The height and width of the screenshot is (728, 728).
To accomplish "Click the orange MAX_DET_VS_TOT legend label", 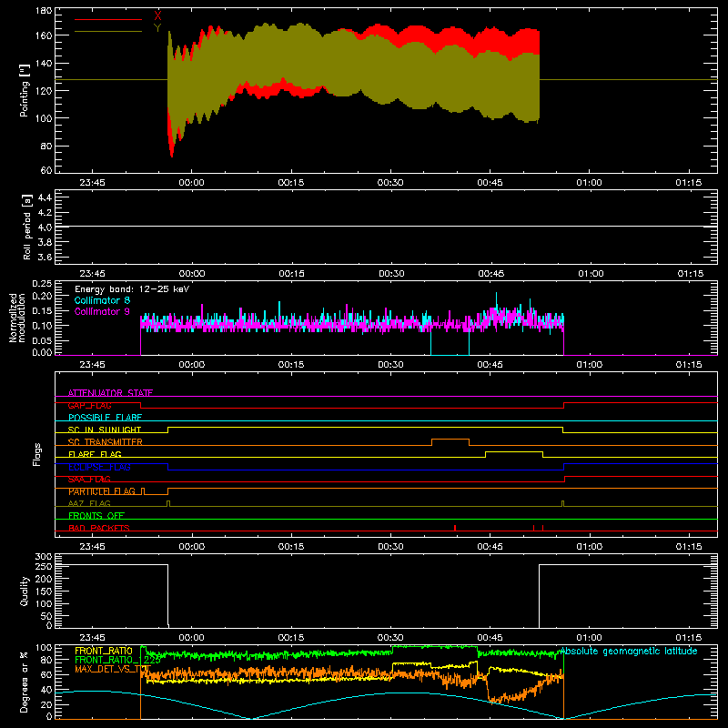I will pos(113,669).
